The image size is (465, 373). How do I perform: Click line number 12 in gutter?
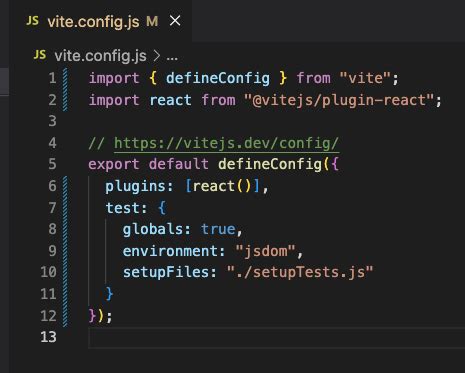point(49,315)
